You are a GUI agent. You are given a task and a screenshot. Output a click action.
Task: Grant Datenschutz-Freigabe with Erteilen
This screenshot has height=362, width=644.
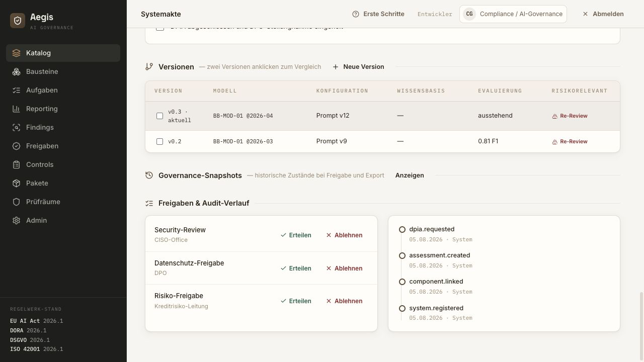[x=296, y=268]
